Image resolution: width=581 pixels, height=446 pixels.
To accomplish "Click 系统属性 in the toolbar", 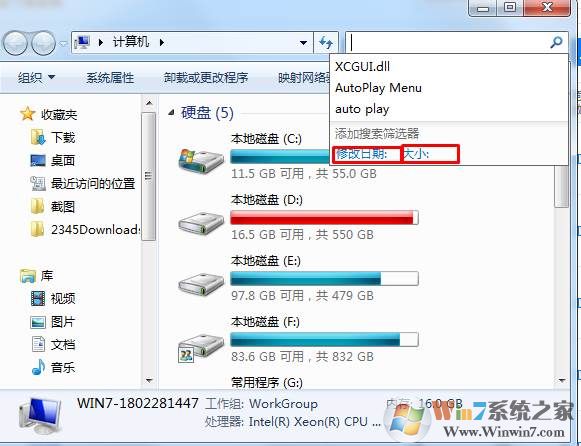I will click(110, 77).
